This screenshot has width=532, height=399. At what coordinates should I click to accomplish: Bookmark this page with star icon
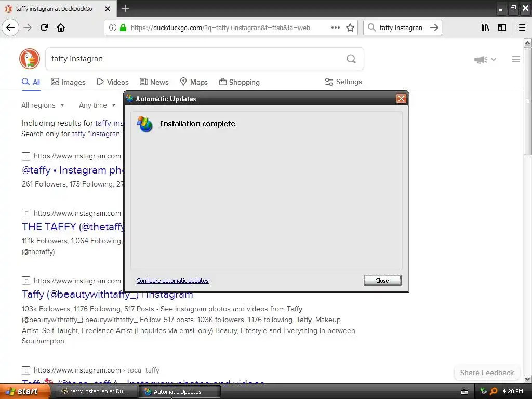(350, 28)
